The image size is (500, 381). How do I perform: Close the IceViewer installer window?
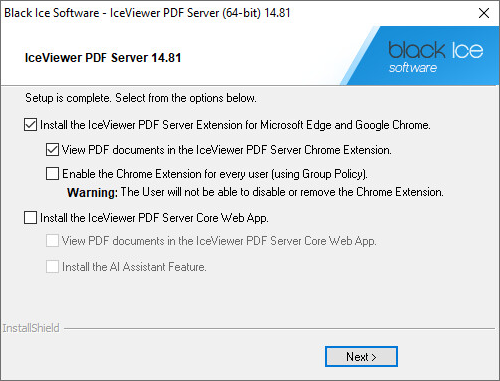(x=484, y=13)
